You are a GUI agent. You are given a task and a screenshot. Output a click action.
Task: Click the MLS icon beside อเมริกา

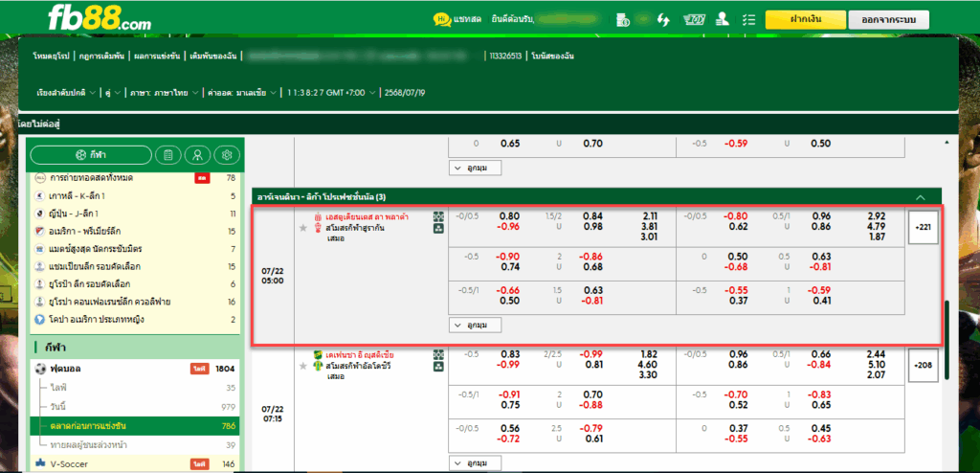pos(40,231)
